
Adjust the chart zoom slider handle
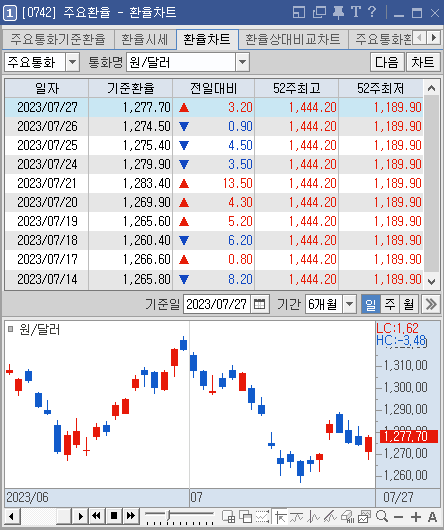168,515
